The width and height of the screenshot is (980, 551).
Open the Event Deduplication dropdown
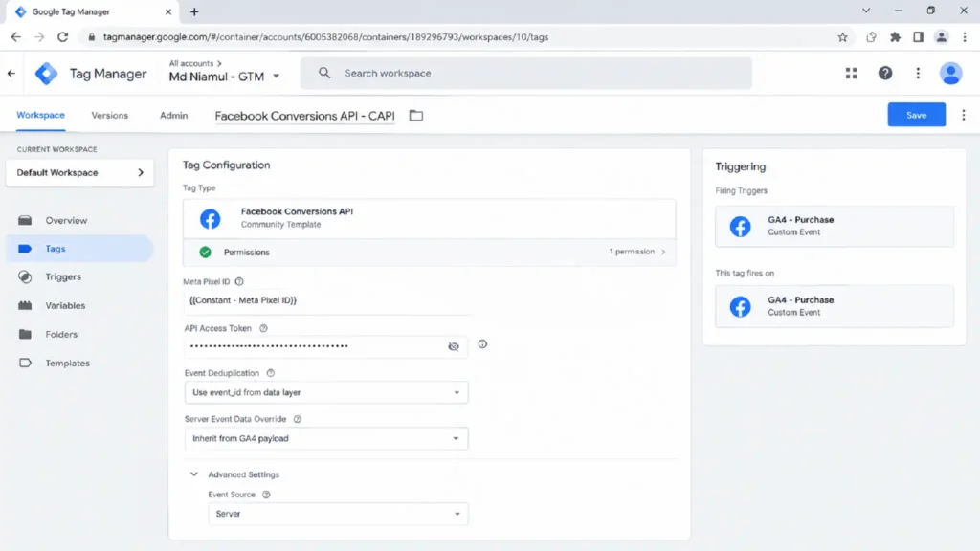(x=326, y=392)
